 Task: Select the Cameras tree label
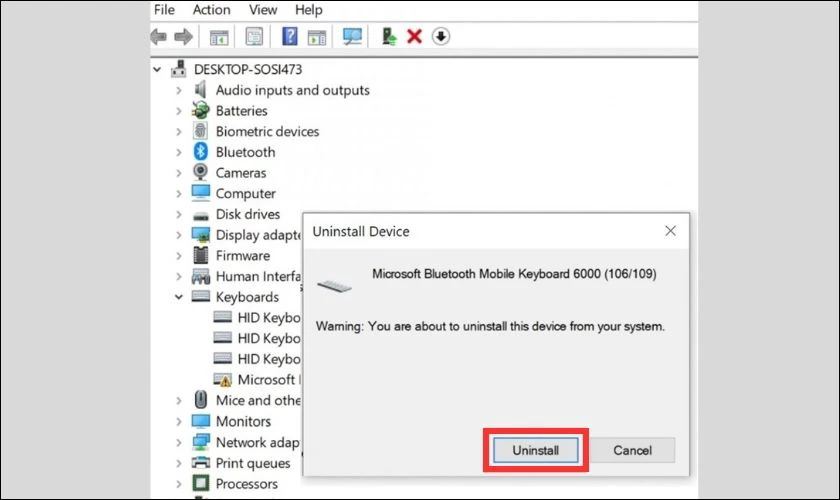[x=241, y=173]
